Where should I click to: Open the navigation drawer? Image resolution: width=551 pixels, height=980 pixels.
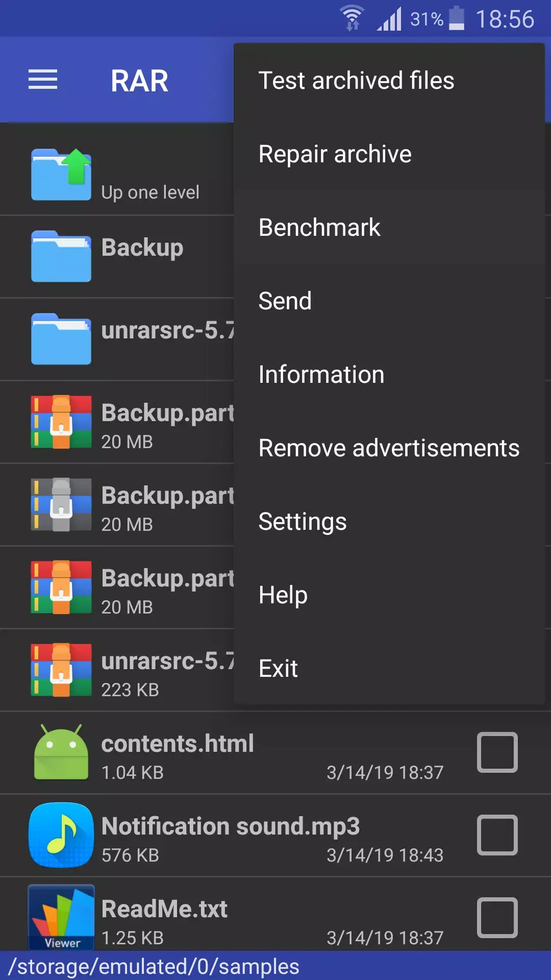(x=42, y=80)
